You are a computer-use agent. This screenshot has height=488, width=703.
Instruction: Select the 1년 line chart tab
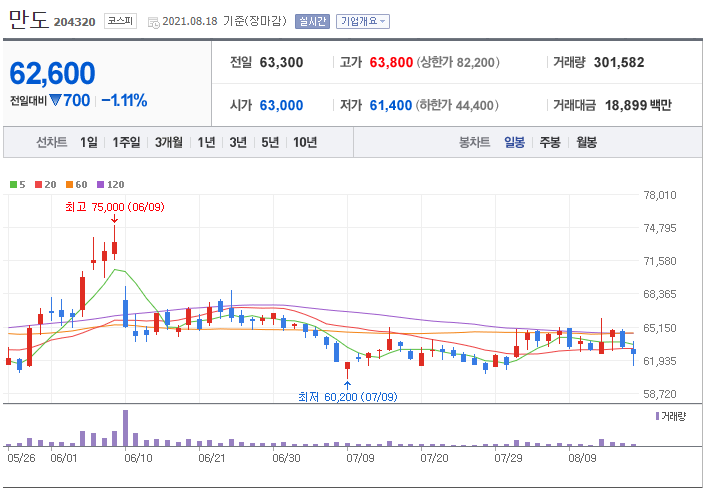coord(206,143)
